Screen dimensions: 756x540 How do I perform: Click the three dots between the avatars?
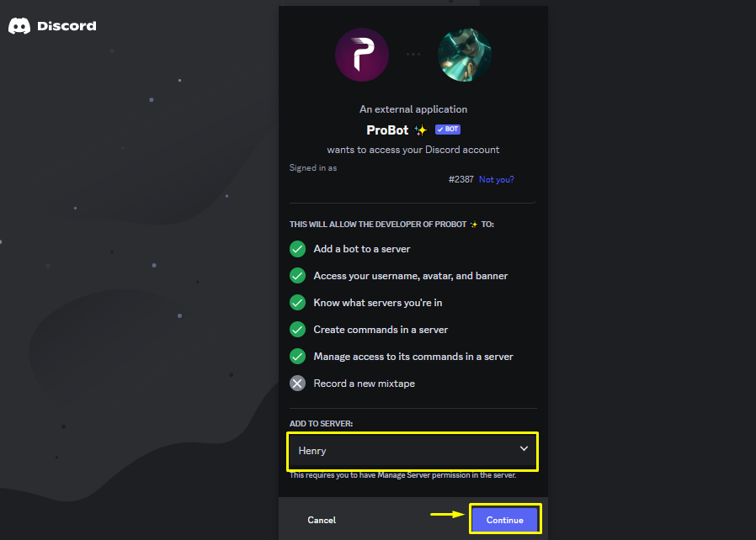coord(413,54)
